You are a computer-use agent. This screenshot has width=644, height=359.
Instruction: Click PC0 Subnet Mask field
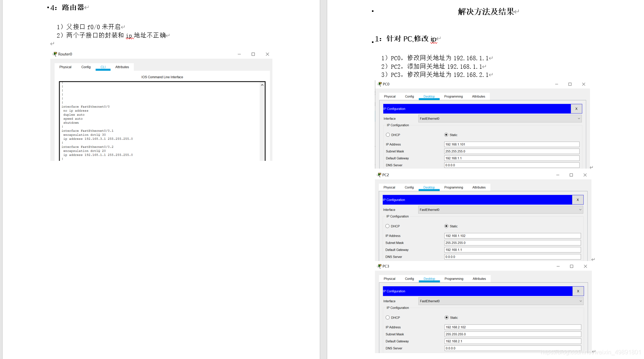click(x=512, y=151)
